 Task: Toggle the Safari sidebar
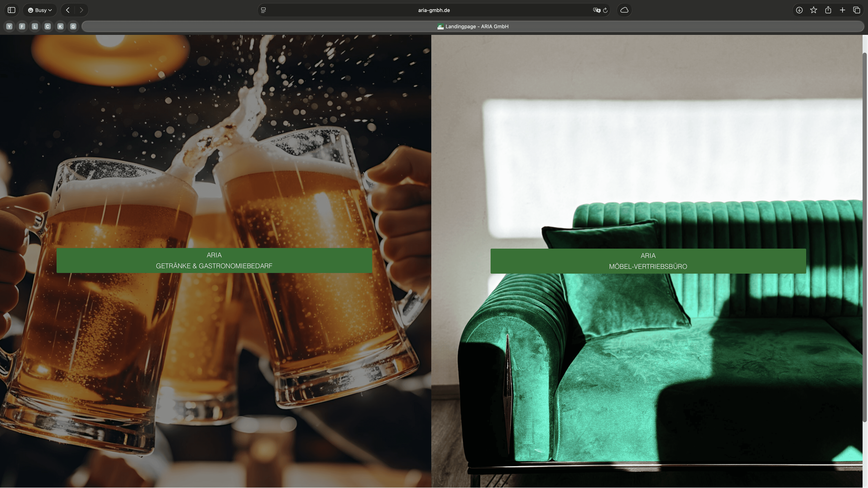[11, 10]
